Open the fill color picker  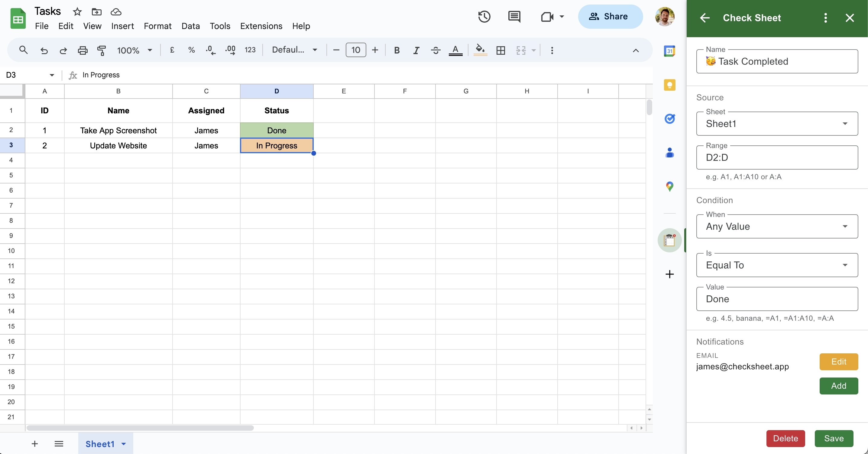point(480,50)
